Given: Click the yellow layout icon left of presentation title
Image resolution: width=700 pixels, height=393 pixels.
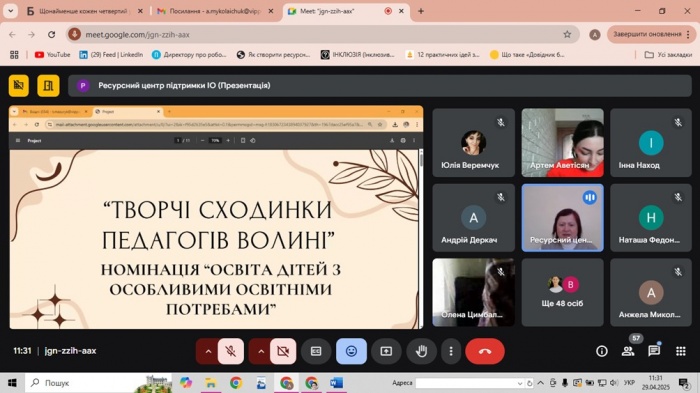Looking at the screenshot, I should (19, 85).
